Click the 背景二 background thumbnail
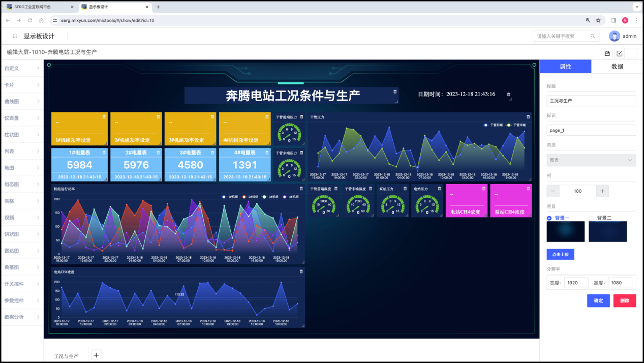This screenshot has width=644, height=363. coord(607,232)
